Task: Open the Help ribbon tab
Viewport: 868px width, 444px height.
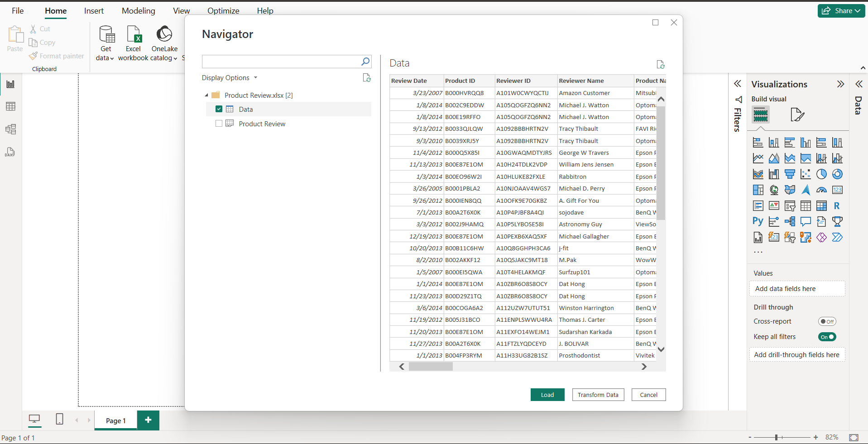Action: 265,11
